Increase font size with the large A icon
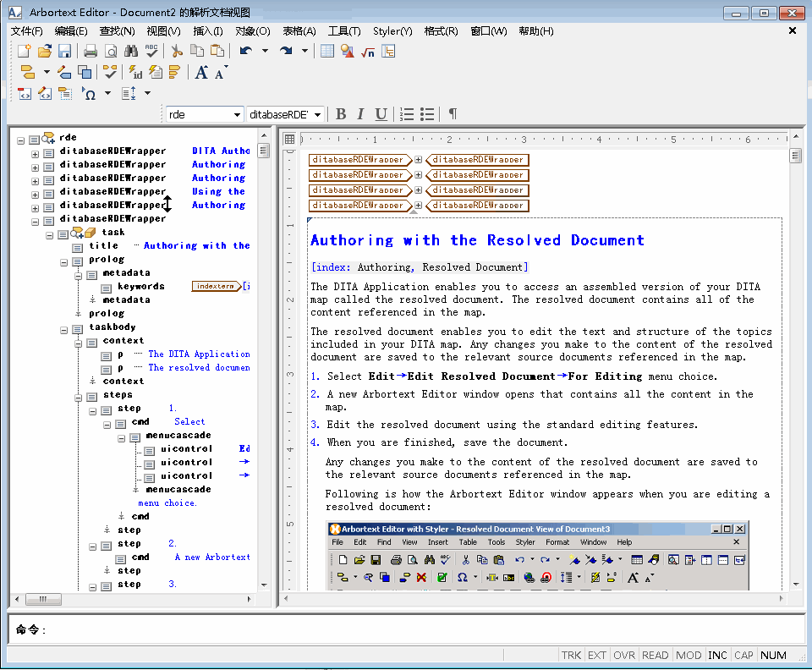The width and height of the screenshot is (812, 670). click(x=201, y=72)
